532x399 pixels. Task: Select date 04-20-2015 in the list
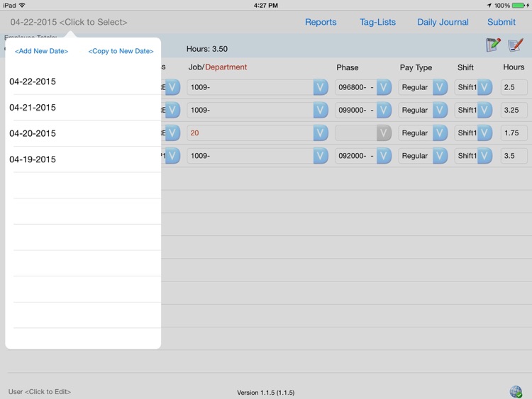click(83, 133)
